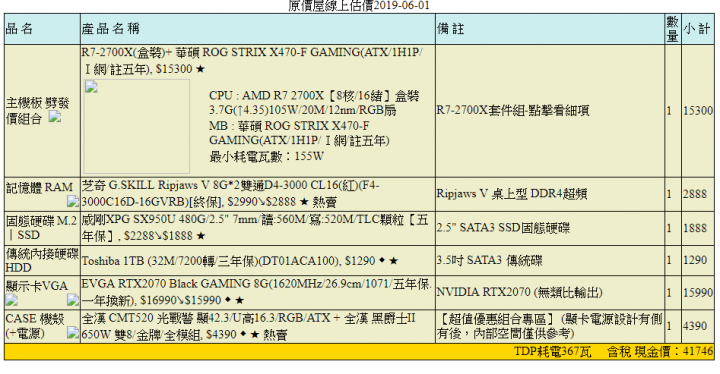Image resolution: width=720 pixels, height=374 pixels.
Task: Click the MB : 華碩 ROG STRIX X470-F detail line
Action: tap(299, 133)
